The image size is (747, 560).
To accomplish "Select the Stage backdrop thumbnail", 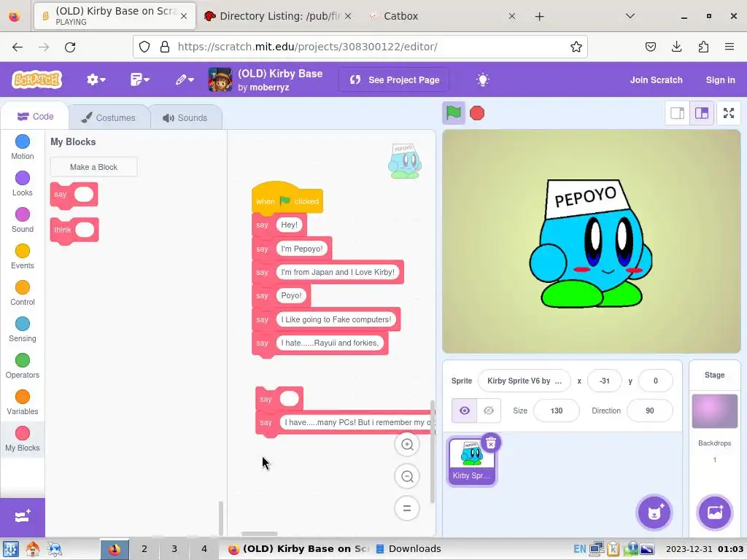I will 715,411.
